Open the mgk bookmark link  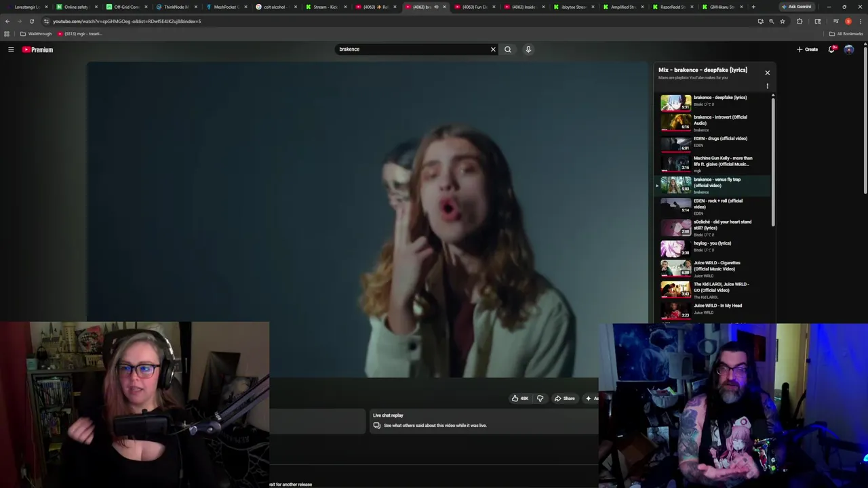(x=80, y=34)
